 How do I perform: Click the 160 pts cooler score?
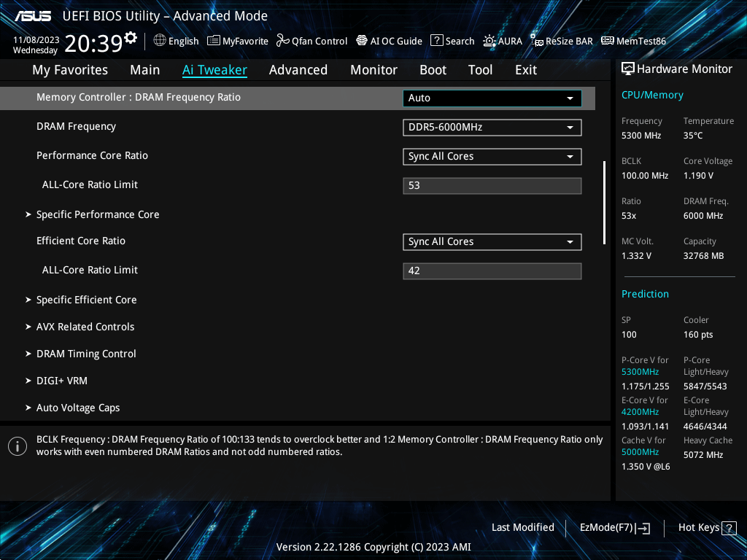click(x=698, y=335)
